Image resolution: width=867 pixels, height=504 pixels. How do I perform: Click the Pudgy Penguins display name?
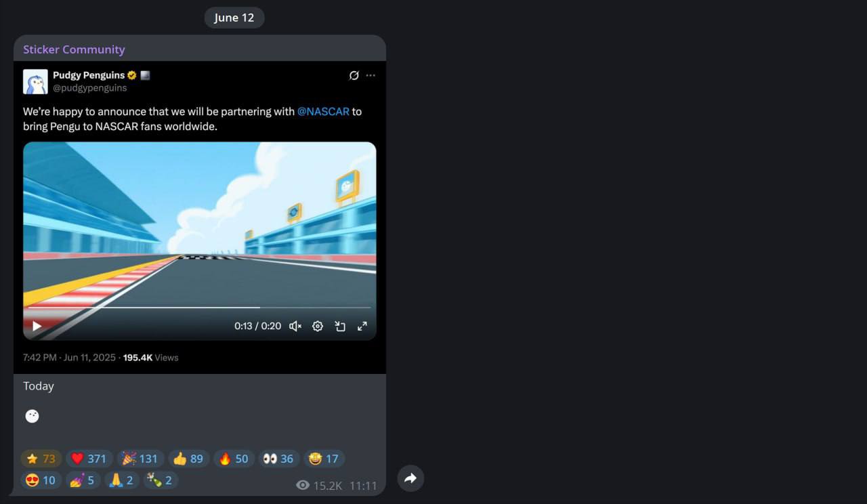[89, 75]
